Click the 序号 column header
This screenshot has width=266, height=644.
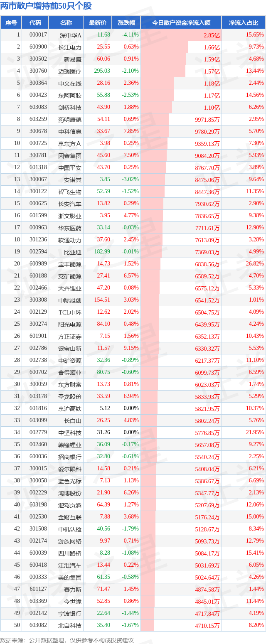(x=11, y=23)
